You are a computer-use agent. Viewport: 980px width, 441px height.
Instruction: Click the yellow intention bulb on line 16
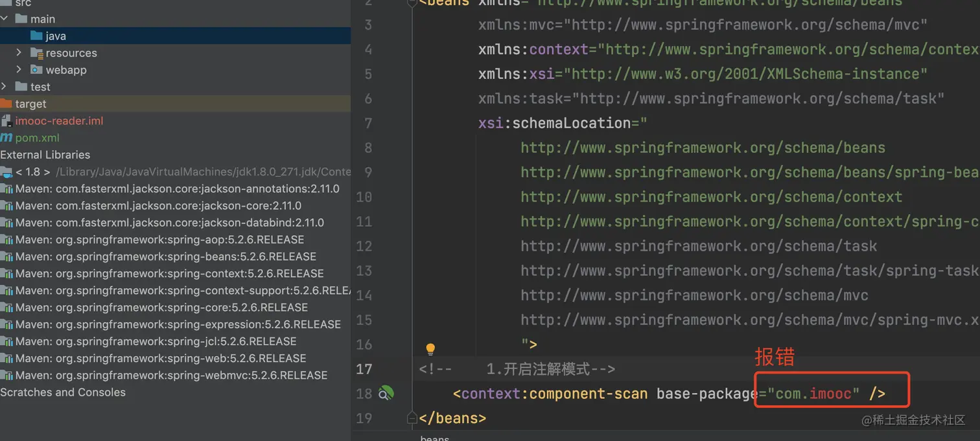tap(430, 349)
